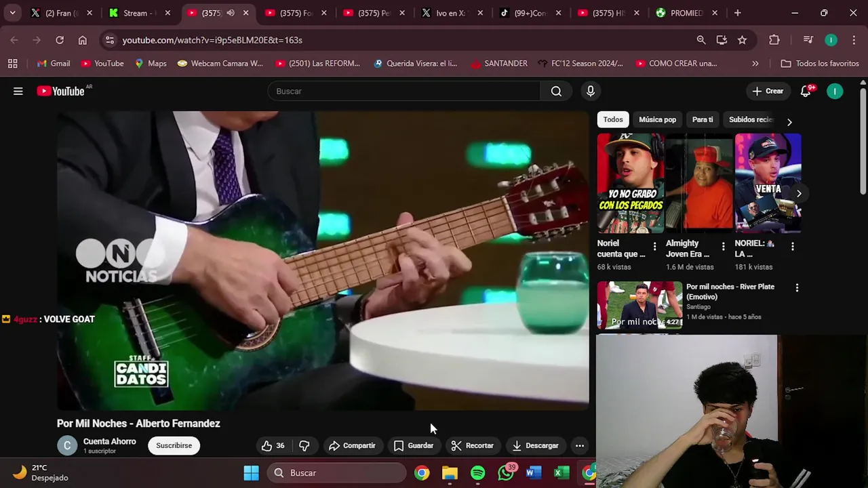Viewport: 868px width, 488px height.
Task: Open Chrome apps grid in bookmarks bar
Action: pos(12,63)
